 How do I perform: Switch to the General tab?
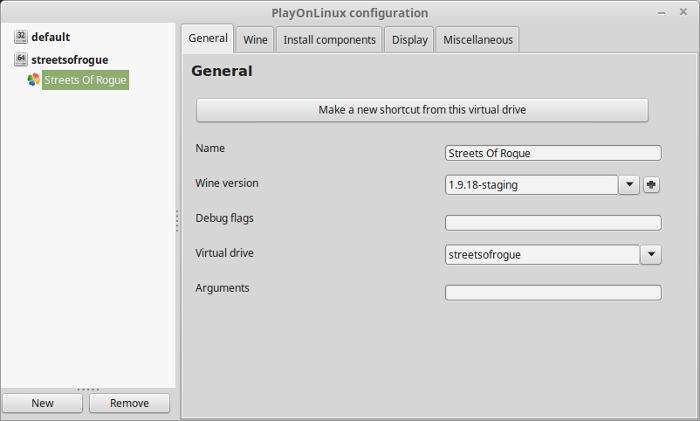click(208, 38)
